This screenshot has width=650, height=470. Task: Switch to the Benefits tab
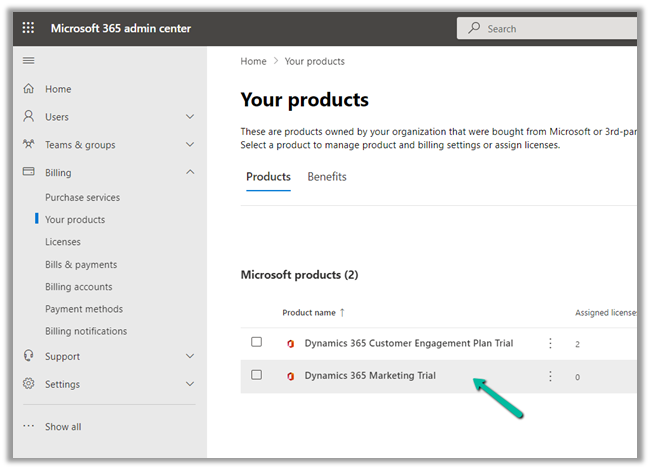327,177
